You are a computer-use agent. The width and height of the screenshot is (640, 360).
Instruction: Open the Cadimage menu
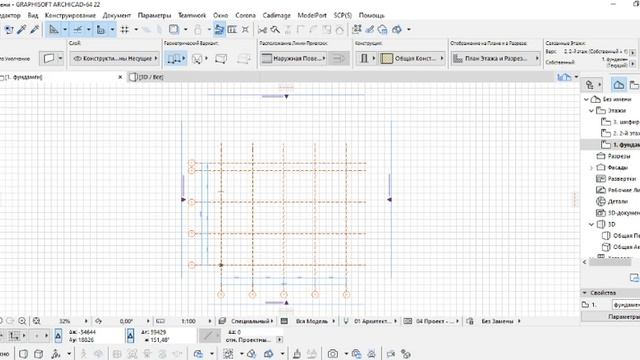tap(276, 15)
